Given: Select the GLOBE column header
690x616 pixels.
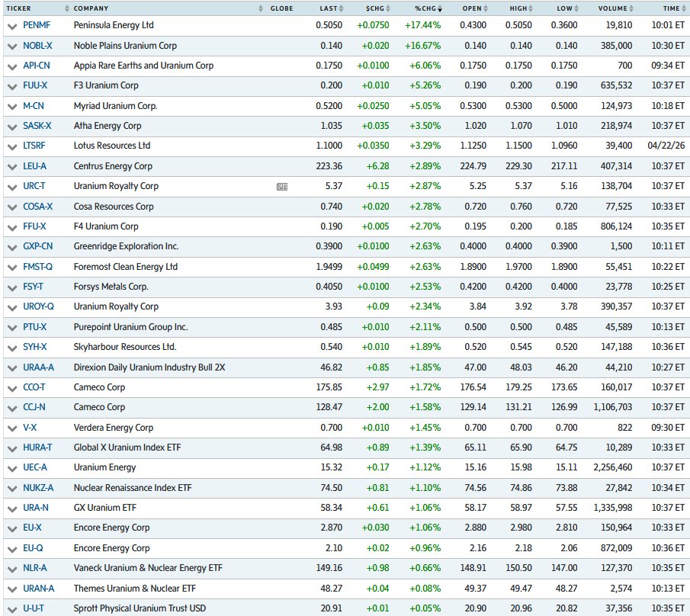Looking at the screenshot, I should pos(281,8).
